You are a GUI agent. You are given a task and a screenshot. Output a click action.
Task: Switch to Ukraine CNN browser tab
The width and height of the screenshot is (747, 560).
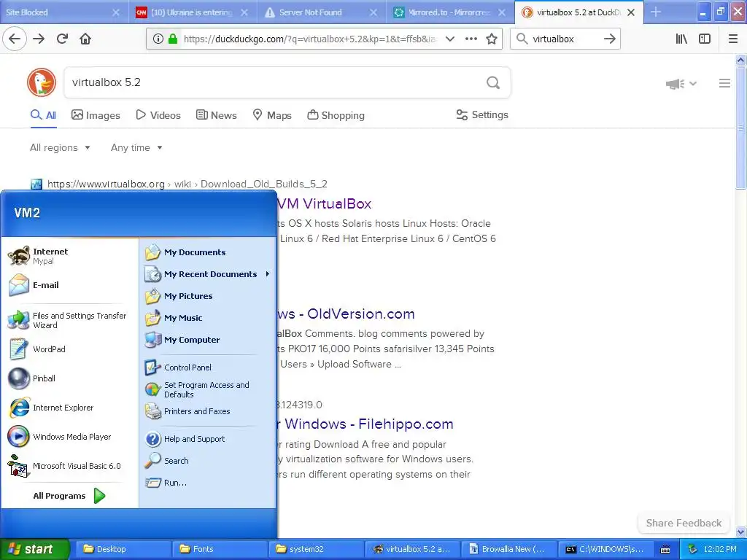(193, 12)
